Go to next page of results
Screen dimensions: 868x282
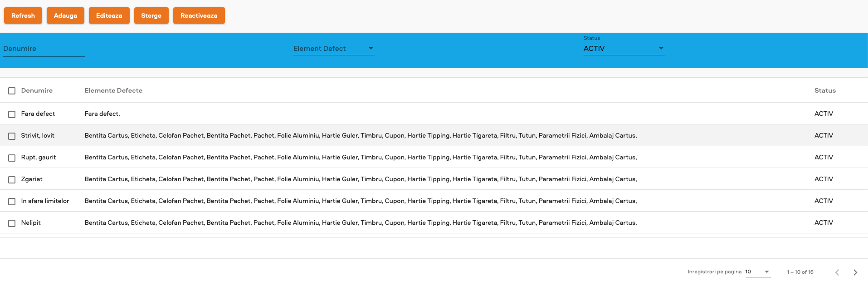[855, 272]
